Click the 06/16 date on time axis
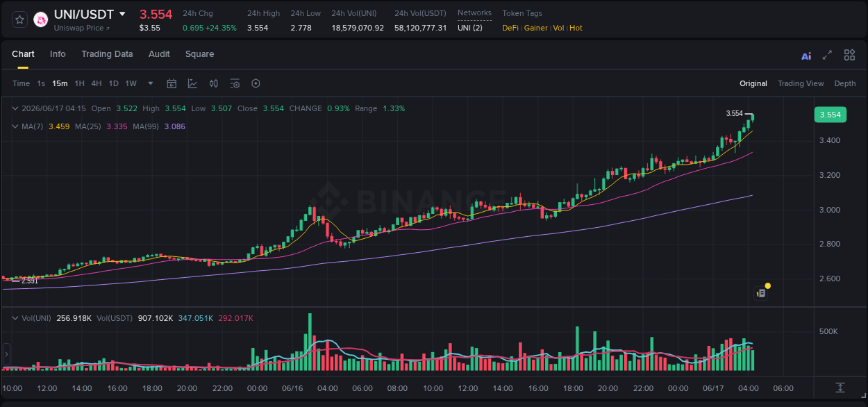 [x=292, y=388]
